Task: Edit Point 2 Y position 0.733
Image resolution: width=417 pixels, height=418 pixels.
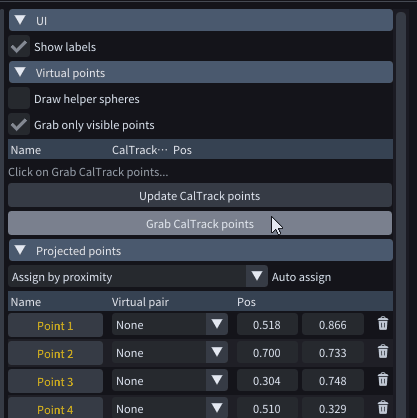Action: [x=333, y=352]
